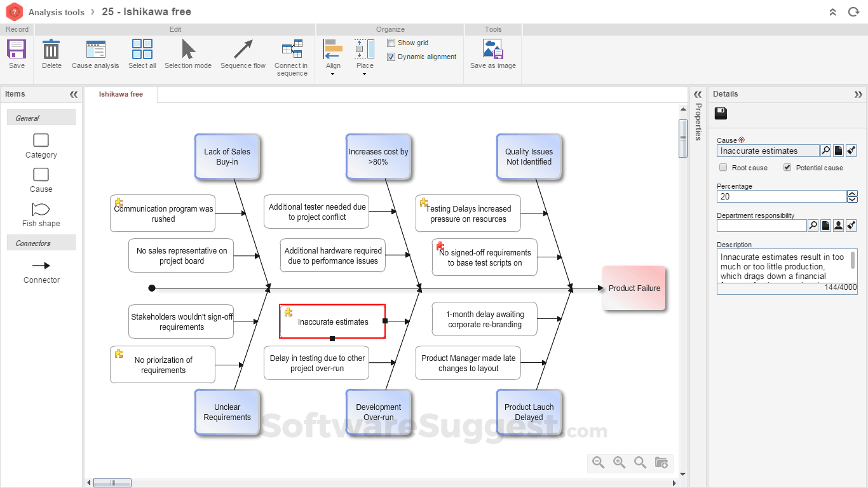This screenshot has height=488, width=868.
Task: Select the Cause shape in Items
Action: point(41,175)
